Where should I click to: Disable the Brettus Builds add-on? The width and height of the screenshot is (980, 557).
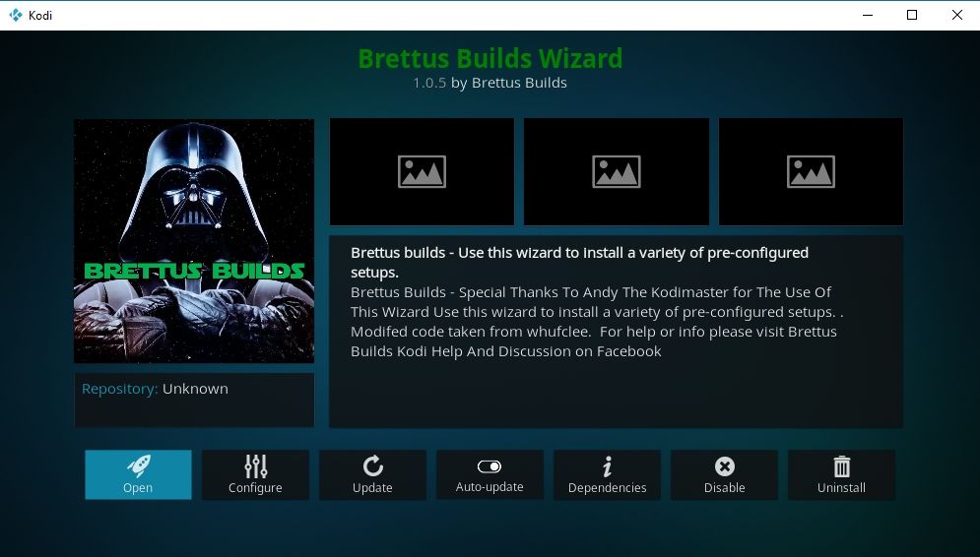(x=724, y=474)
